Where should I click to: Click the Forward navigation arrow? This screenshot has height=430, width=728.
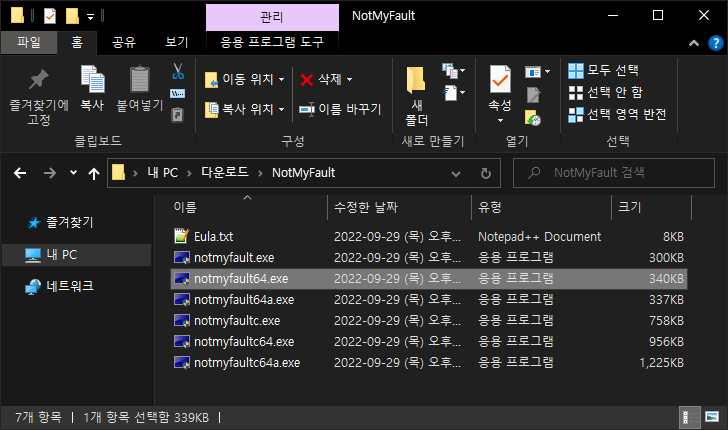click(x=50, y=173)
